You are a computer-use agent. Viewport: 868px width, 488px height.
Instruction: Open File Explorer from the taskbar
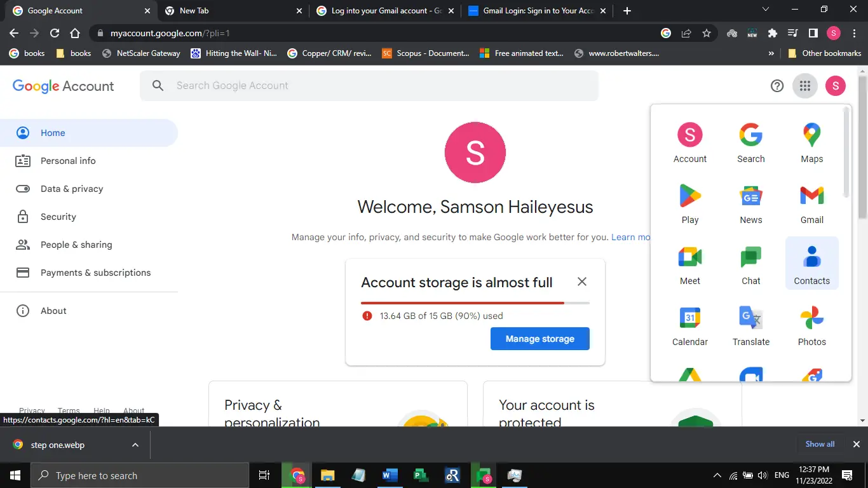pyautogui.click(x=328, y=475)
